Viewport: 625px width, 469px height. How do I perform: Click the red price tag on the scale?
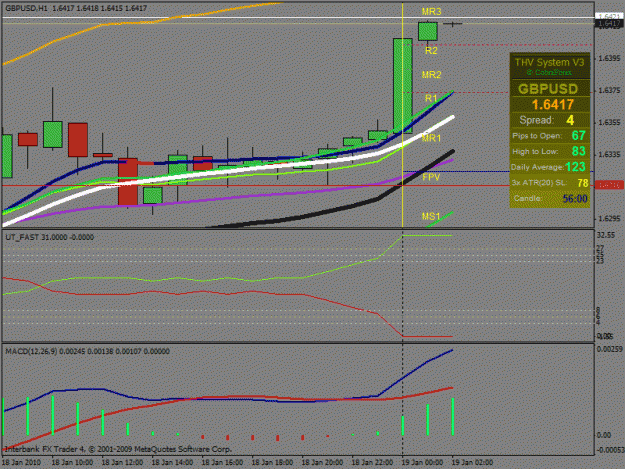coord(609,185)
